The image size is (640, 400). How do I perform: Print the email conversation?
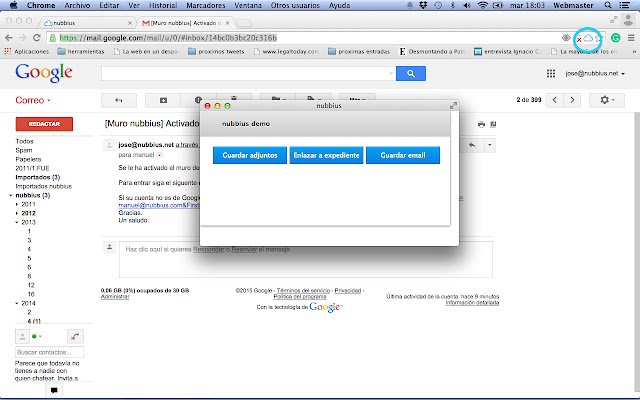tap(481, 124)
